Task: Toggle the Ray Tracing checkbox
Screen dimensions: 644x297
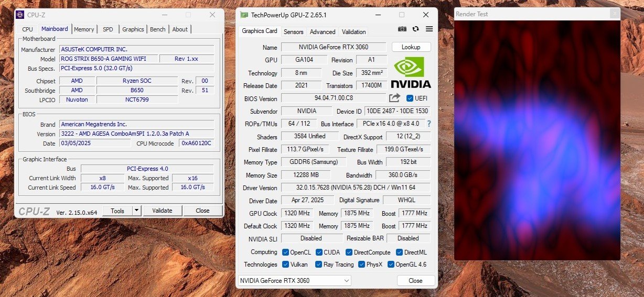Action: coord(318,265)
